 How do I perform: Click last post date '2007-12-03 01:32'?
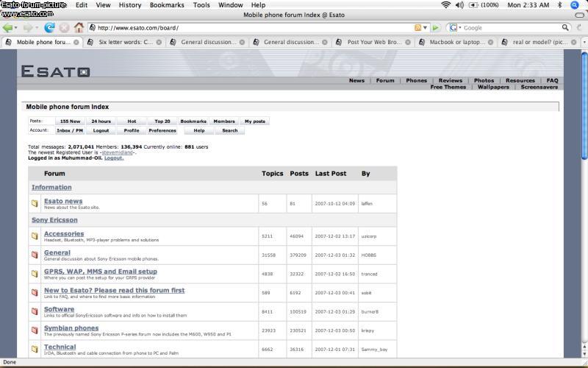pyautogui.click(x=335, y=255)
